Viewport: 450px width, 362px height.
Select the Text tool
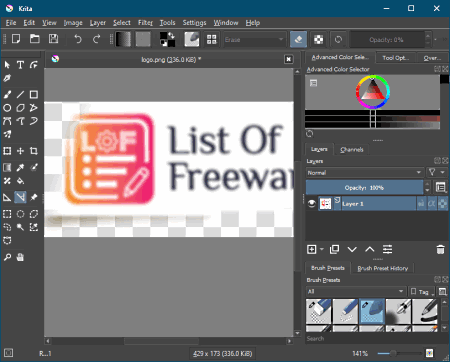click(x=20, y=65)
